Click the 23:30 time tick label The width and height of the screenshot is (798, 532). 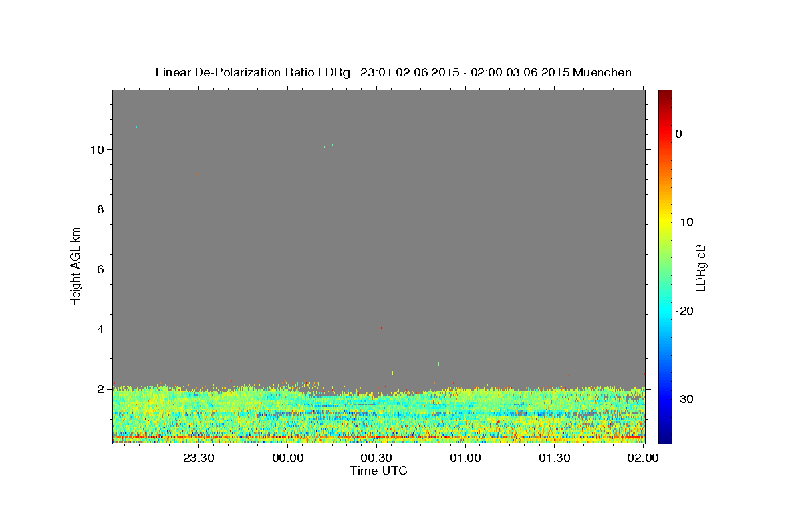tap(199, 458)
